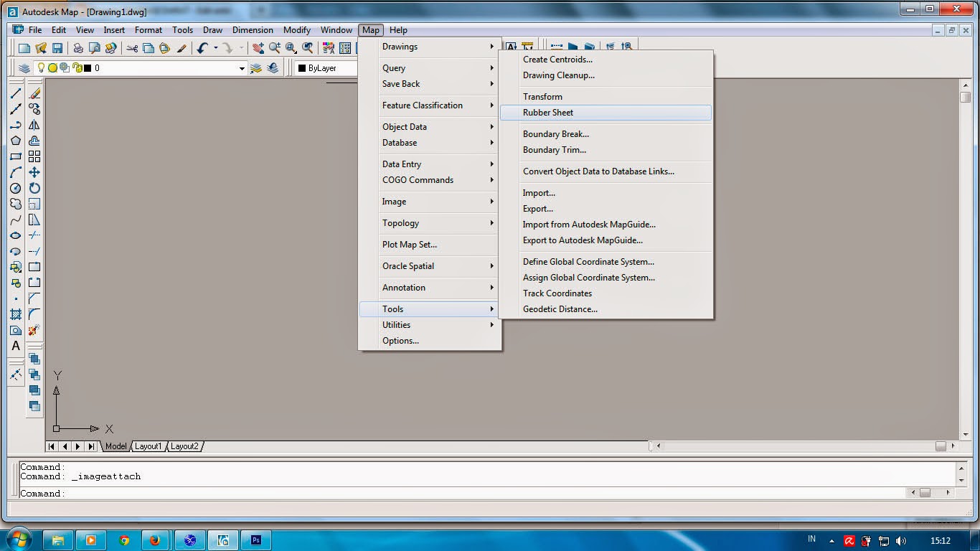Select the Mirror tool

click(x=34, y=125)
